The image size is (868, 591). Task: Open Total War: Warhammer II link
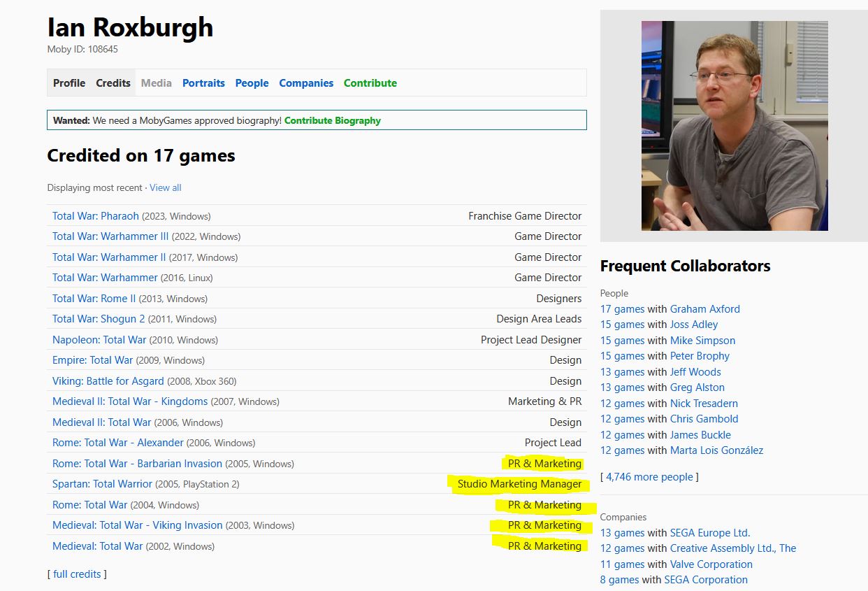click(x=109, y=257)
